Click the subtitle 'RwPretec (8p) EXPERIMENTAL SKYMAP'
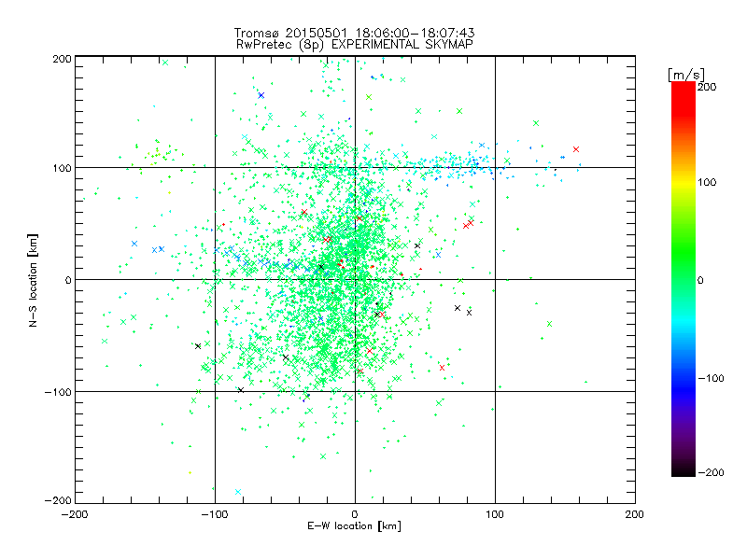 click(355, 44)
